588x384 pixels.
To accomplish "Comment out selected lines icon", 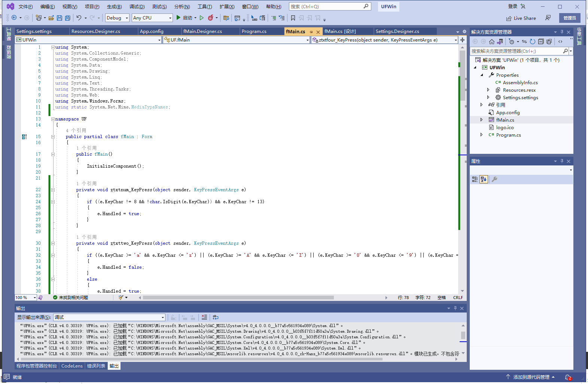I will click(274, 18).
